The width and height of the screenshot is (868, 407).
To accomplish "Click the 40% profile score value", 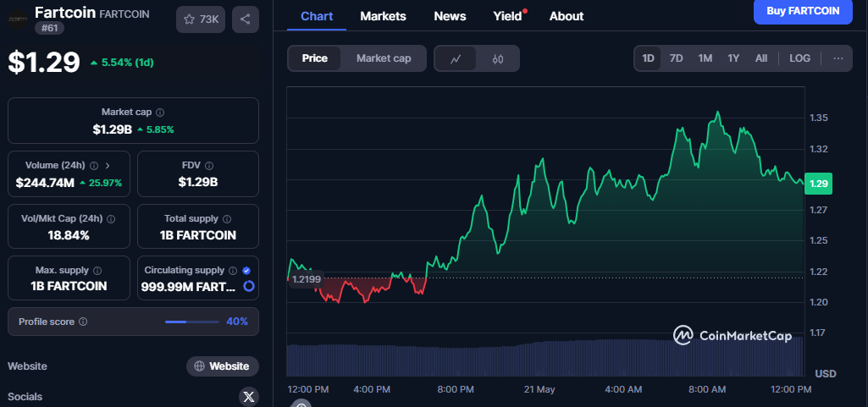I will click(x=237, y=322).
